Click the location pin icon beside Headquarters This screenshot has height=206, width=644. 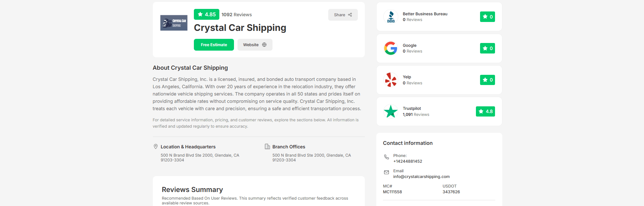[156, 146]
